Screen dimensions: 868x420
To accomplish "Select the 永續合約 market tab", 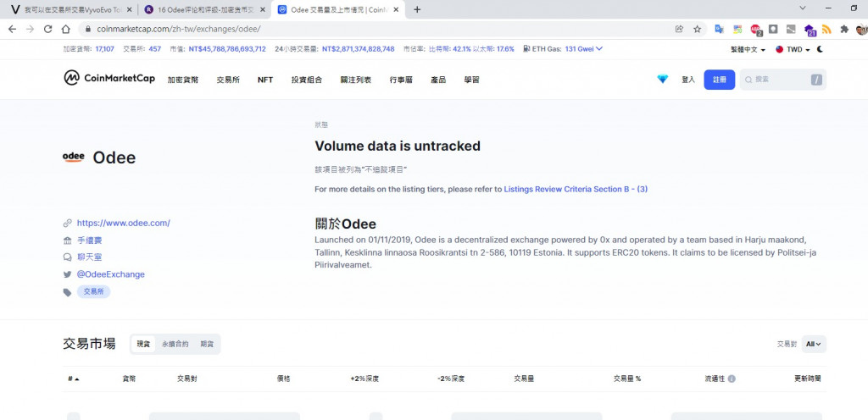I will click(x=175, y=344).
